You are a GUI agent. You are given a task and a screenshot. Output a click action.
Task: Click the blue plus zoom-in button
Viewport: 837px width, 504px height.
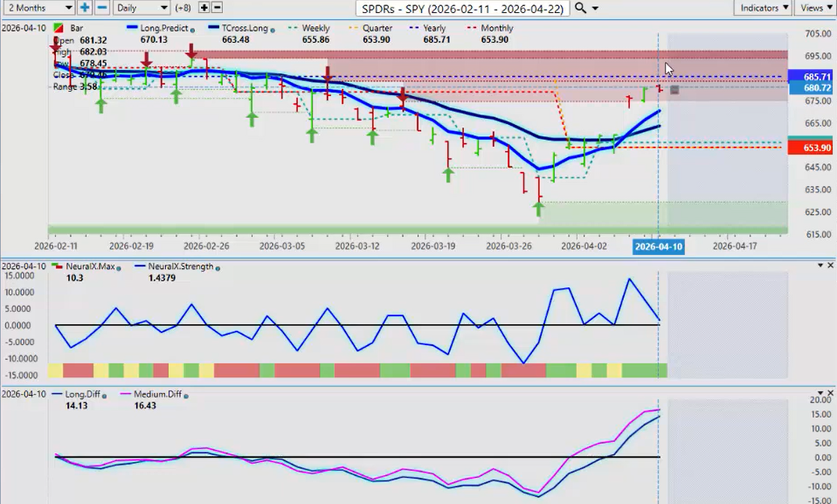coord(85,8)
